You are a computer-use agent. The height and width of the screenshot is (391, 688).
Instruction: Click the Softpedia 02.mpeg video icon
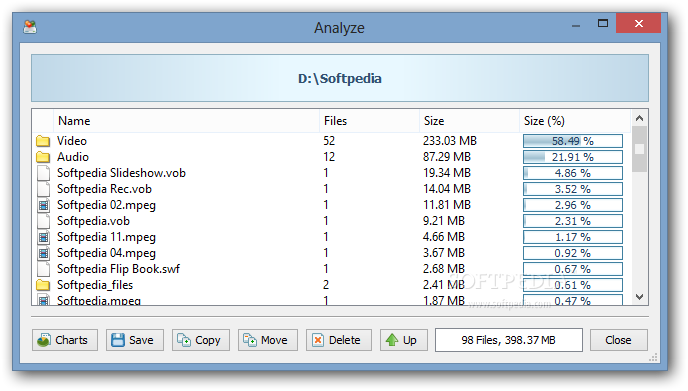(43, 205)
